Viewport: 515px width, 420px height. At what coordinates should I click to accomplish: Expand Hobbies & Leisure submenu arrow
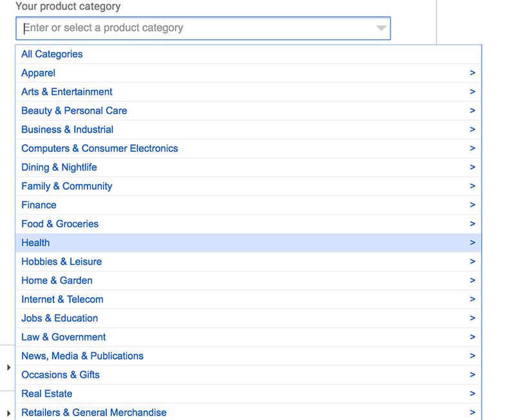pos(473,262)
